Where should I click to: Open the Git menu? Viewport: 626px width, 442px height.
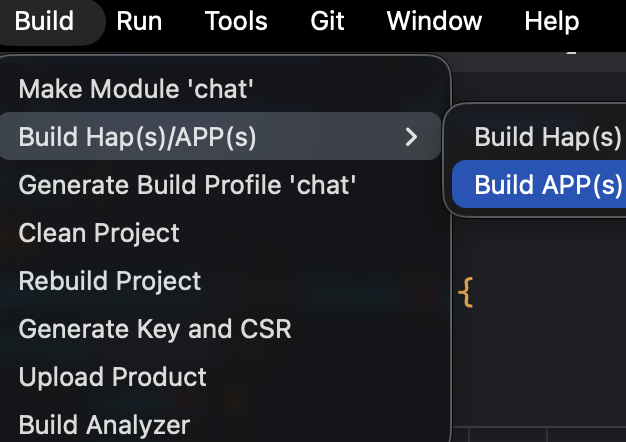coord(326,21)
